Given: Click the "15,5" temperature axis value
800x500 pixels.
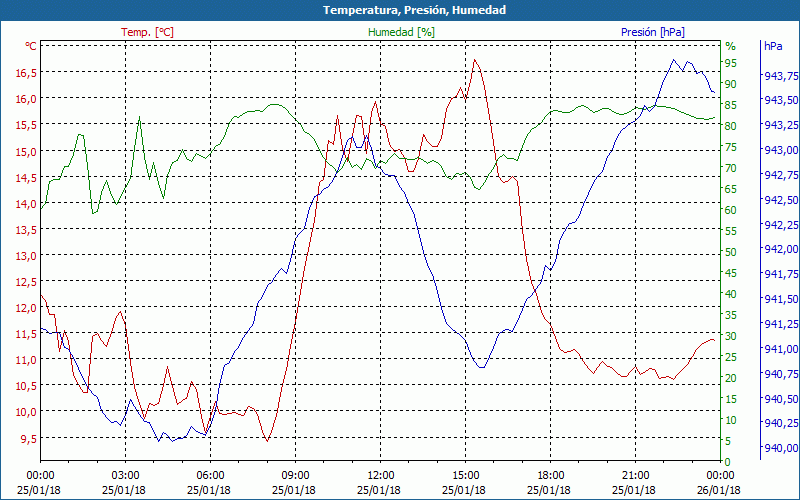Looking at the screenshot, I should [26, 125].
